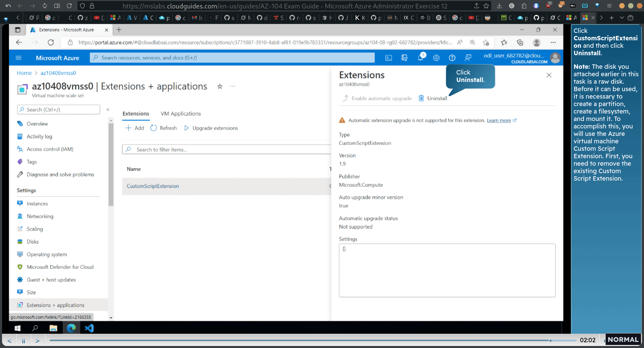Viewport: 644px width, 348px height.
Task: Pause the guide playback
Action: coord(23,341)
